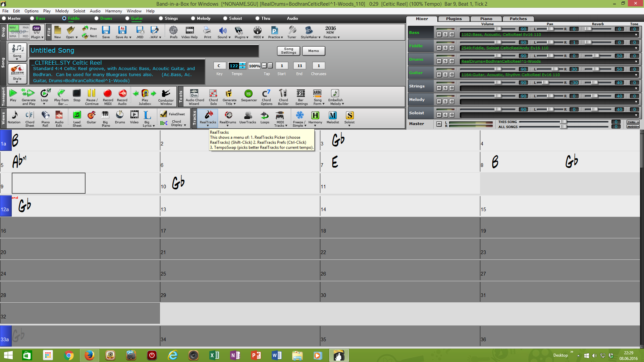Switch to the Piano mixer tab

(486, 19)
